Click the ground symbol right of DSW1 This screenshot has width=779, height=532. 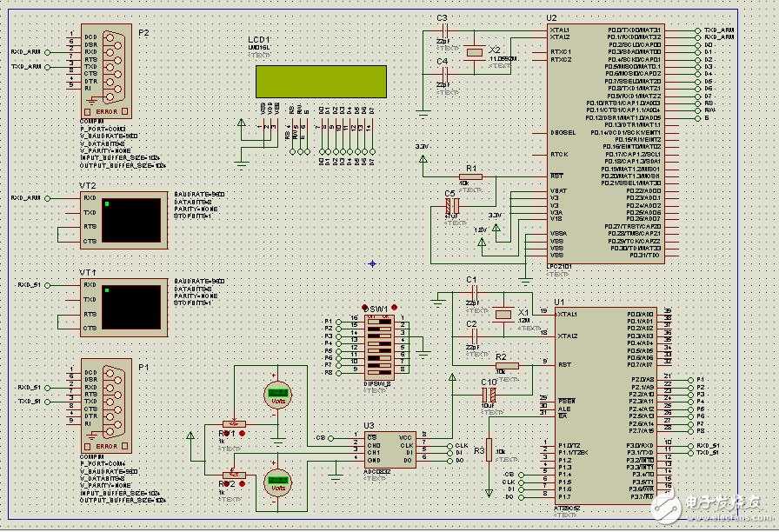423,355
